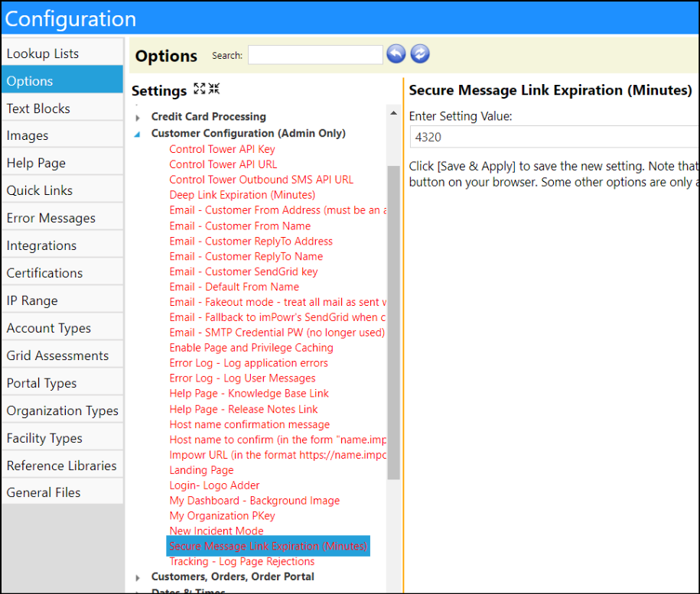The height and width of the screenshot is (594, 700).
Task: Select Help Page - Release Notes Link
Action: (243, 409)
